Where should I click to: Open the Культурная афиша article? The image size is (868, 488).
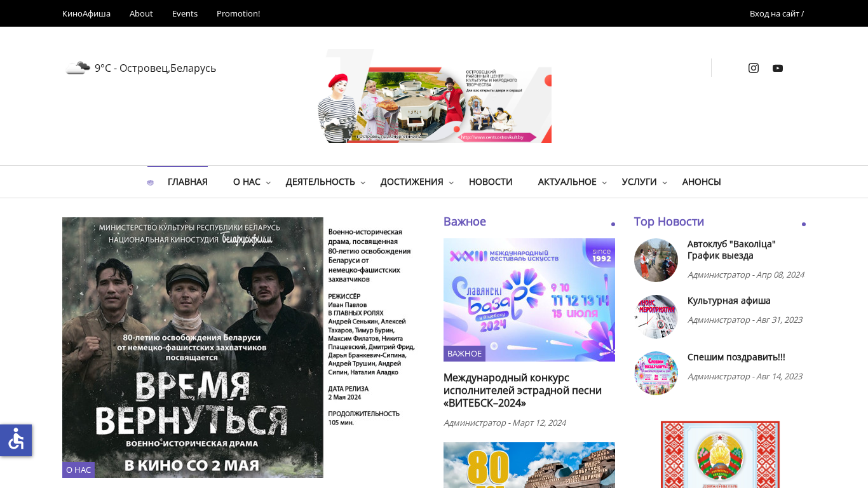click(729, 301)
